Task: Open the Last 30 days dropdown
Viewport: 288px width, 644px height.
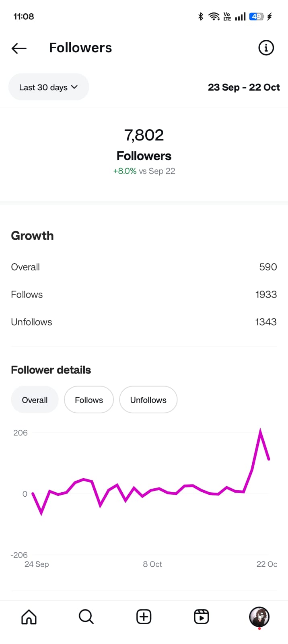Action: (x=48, y=87)
